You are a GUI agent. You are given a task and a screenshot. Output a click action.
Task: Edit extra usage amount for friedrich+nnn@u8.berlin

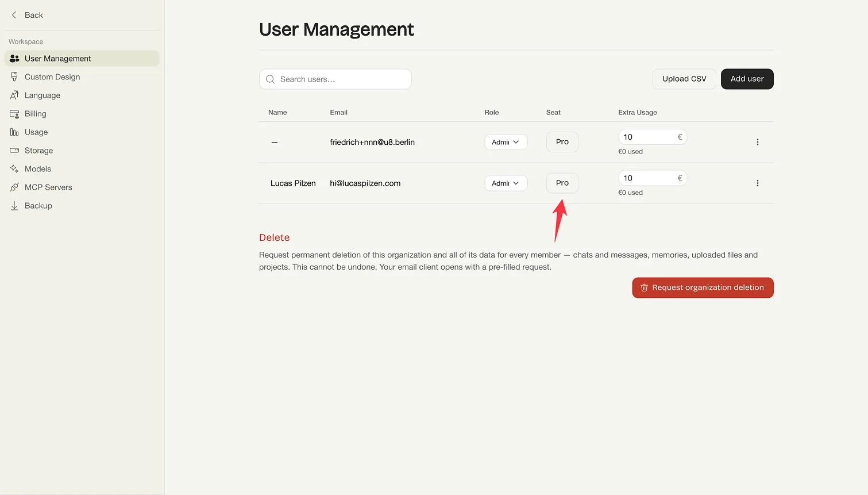(x=653, y=137)
